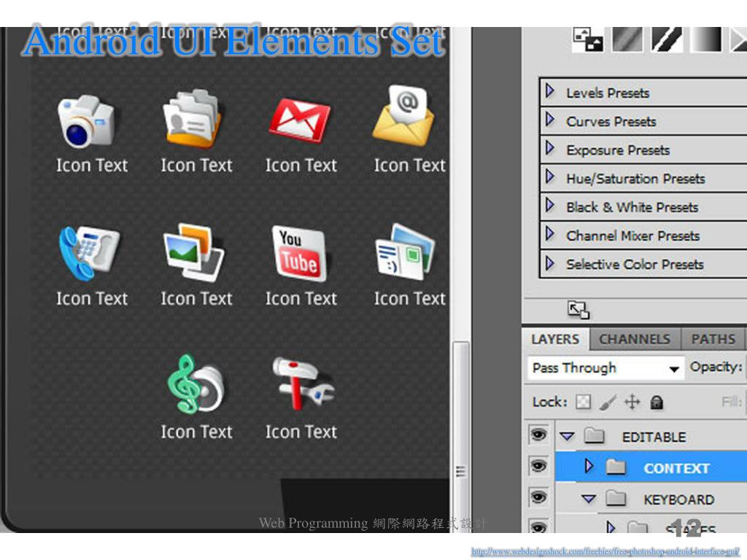The width and height of the screenshot is (747, 560).
Task: Expand Exposure Presets list
Action: [x=550, y=147]
